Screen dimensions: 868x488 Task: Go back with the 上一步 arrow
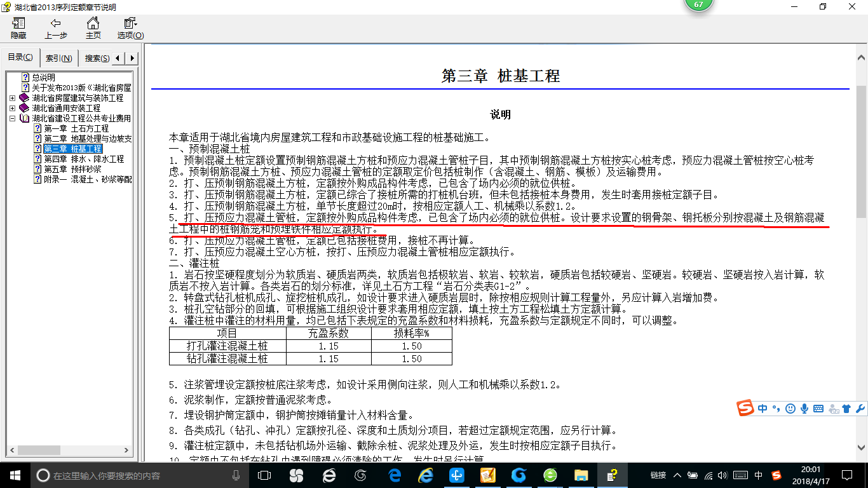[x=56, y=28]
